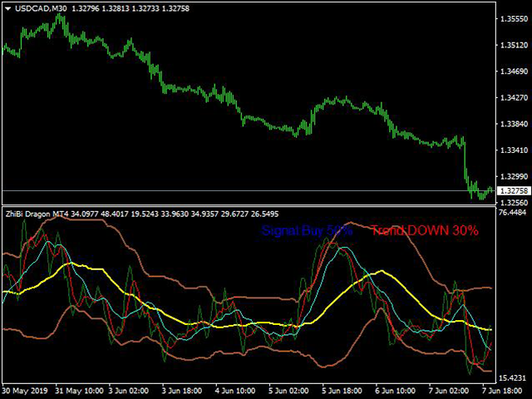Viewport: 532px width, 399px height.
Task: Click the current price label 1.32758
Action: pyautogui.click(x=515, y=191)
